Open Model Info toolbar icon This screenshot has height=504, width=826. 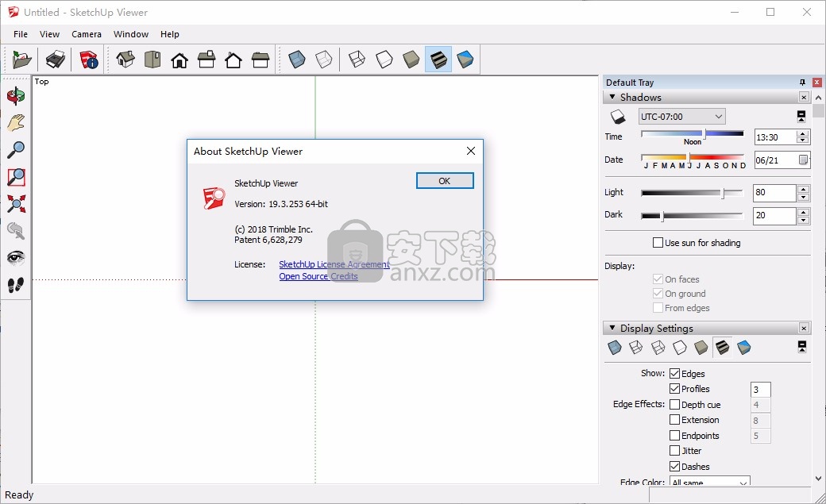point(88,60)
